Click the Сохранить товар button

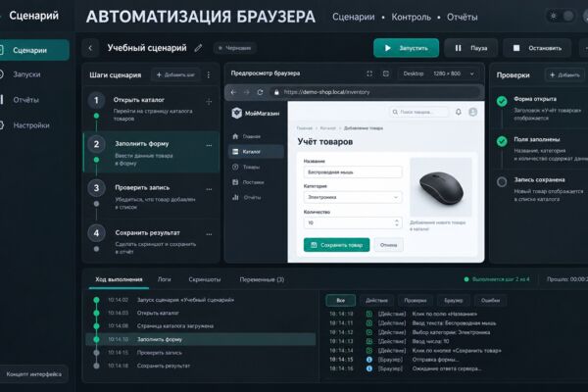click(336, 245)
